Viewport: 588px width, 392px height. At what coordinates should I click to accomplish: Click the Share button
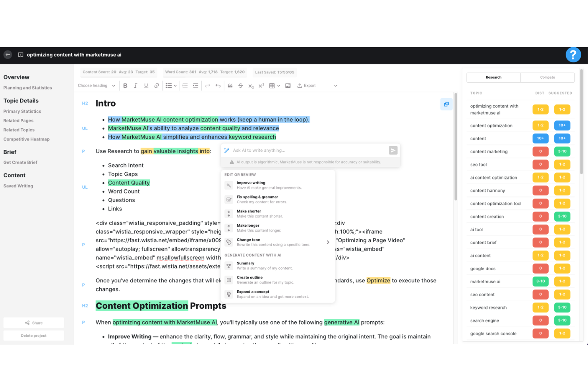(x=34, y=323)
